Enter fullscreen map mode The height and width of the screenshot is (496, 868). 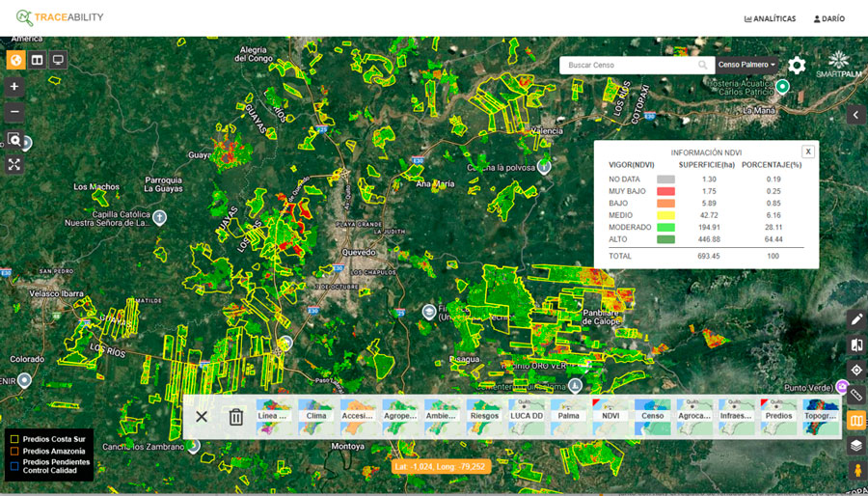[14, 165]
